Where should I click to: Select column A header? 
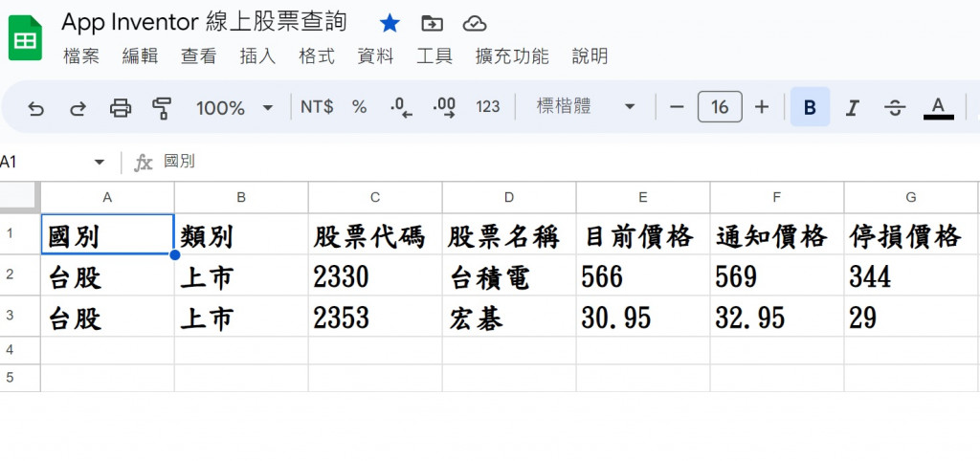[107, 197]
